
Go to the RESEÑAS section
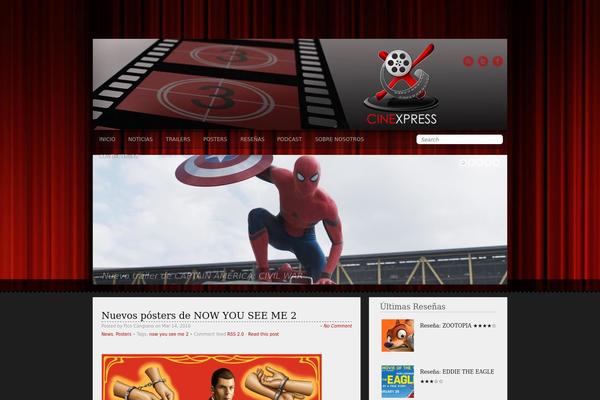coord(252,139)
